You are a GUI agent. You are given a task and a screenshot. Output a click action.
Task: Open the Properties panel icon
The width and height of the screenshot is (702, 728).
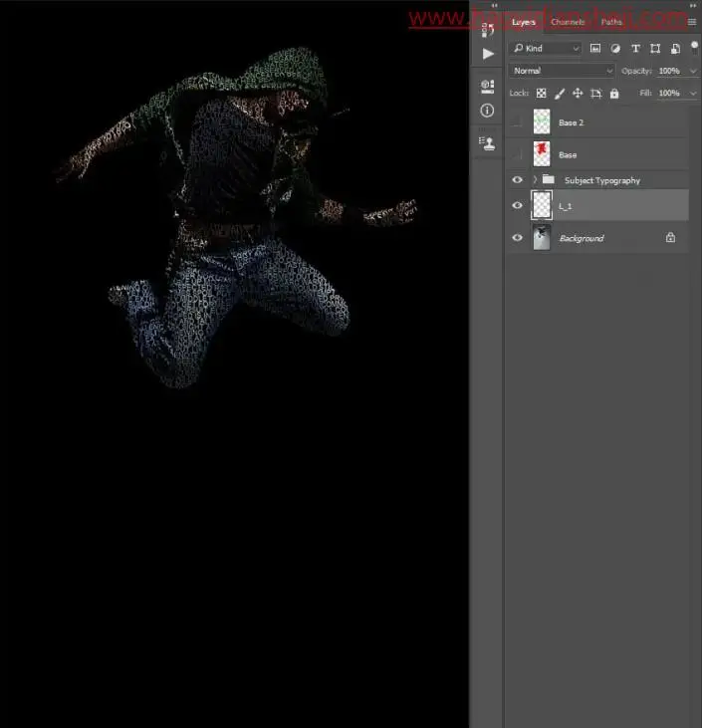(x=488, y=87)
